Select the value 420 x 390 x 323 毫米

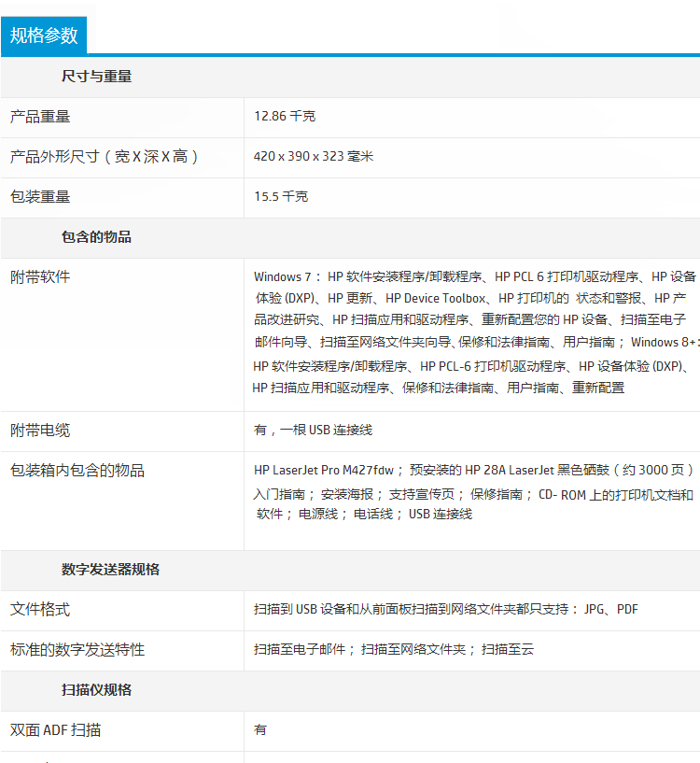(314, 156)
